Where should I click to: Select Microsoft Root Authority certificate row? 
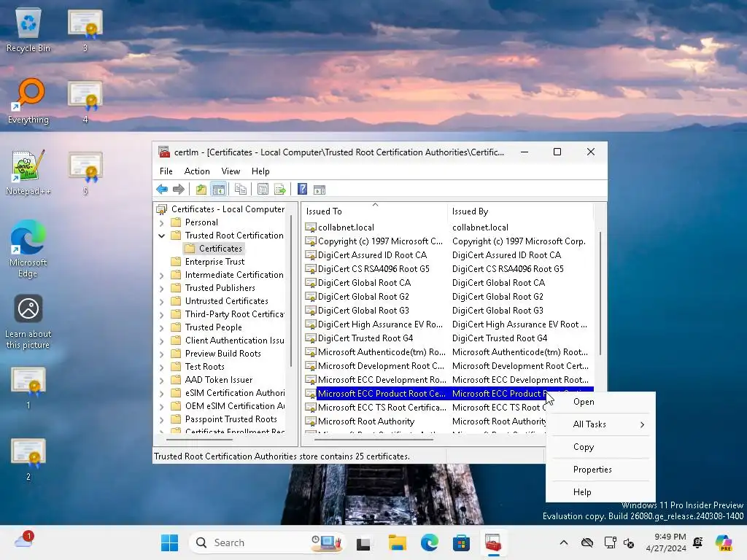tap(425, 421)
